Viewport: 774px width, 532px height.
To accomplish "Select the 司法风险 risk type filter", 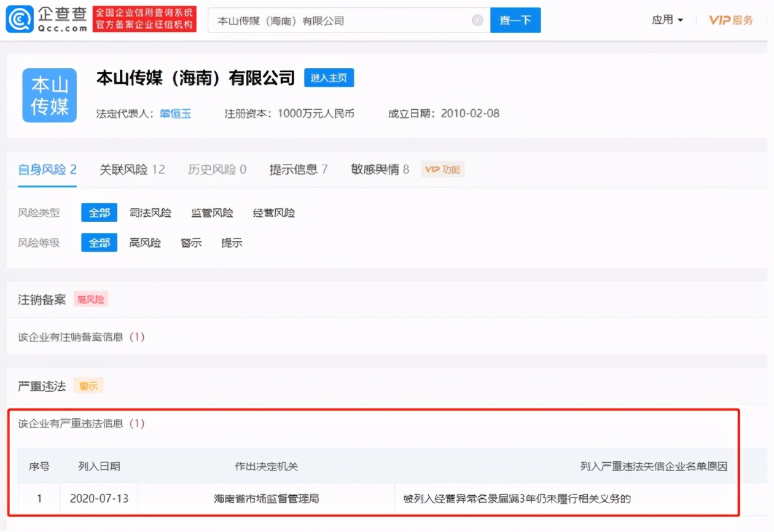I will tap(150, 212).
